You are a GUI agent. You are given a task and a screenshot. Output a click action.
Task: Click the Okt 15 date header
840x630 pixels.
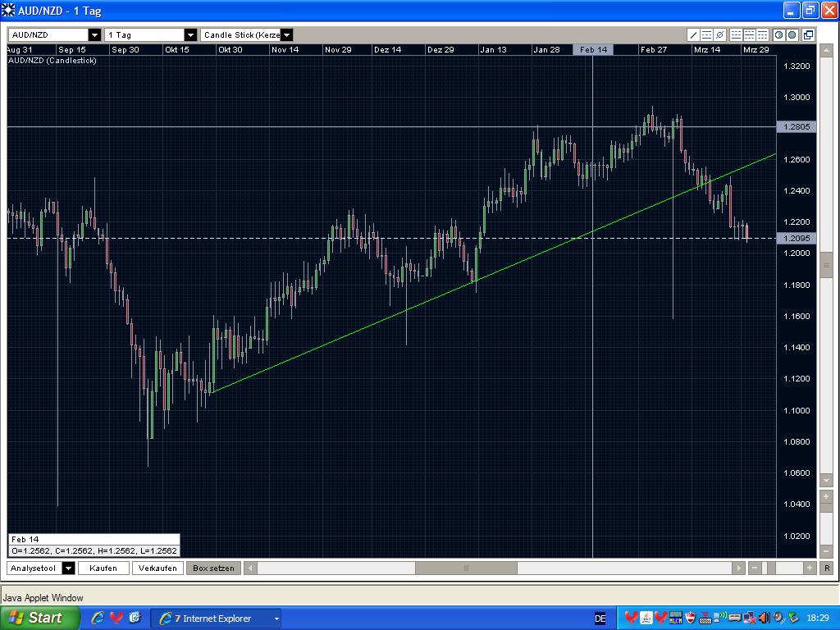[x=177, y=50]
